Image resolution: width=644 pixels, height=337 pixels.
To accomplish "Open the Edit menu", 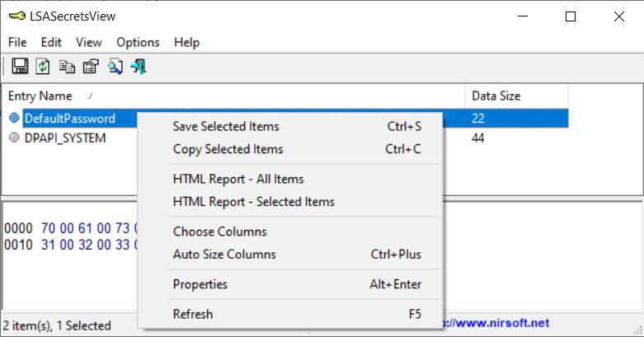I will tap(51, 42).
